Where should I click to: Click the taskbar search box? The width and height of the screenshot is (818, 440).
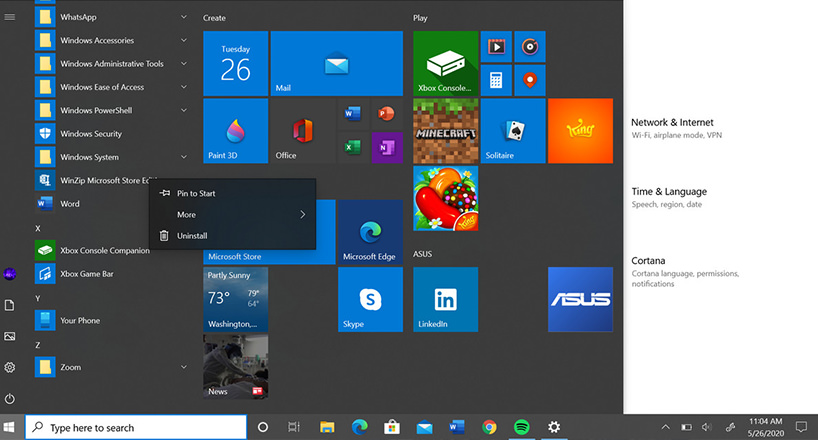click(136, 427)
